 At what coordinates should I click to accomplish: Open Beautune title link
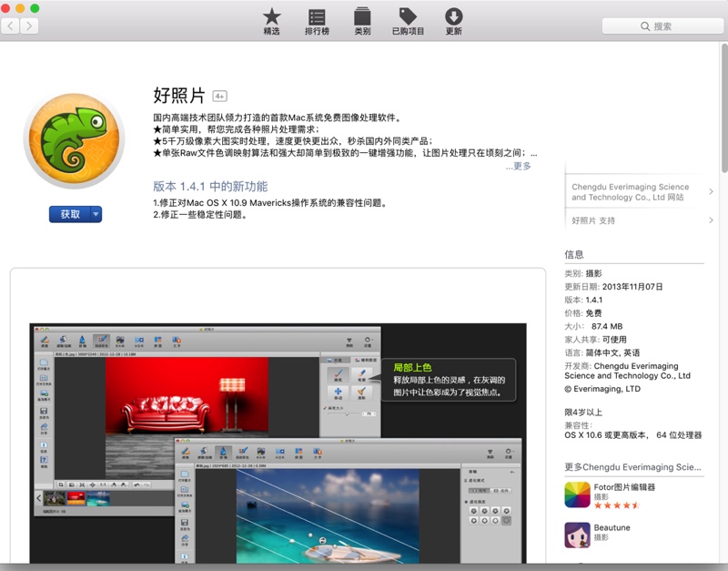point(612,528)
